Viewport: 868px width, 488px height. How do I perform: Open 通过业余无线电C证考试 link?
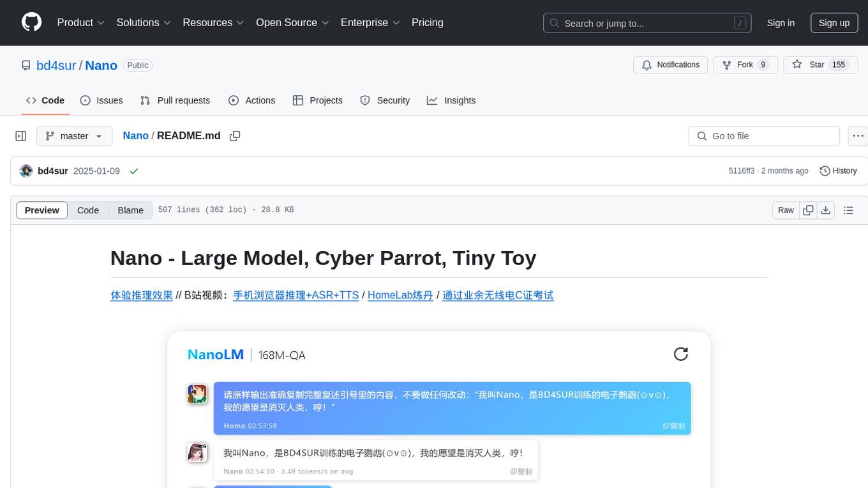point(498,295)
